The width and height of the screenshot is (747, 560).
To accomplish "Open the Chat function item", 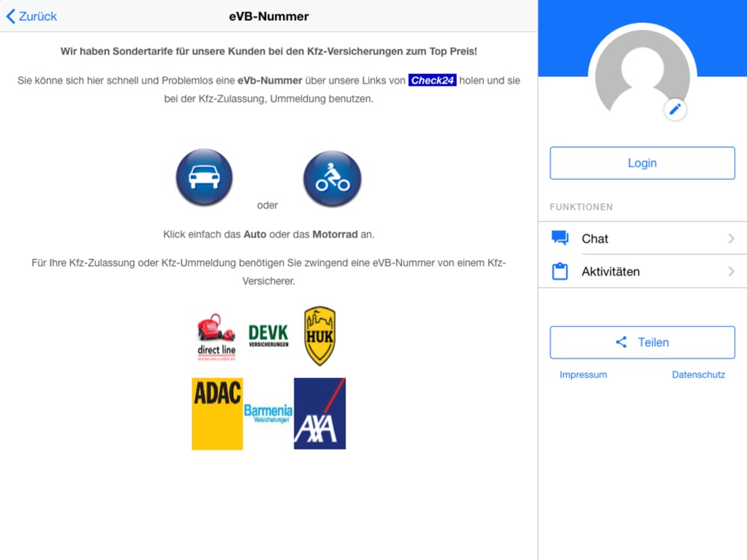I will pyautogui.click(x=642, y=238).
